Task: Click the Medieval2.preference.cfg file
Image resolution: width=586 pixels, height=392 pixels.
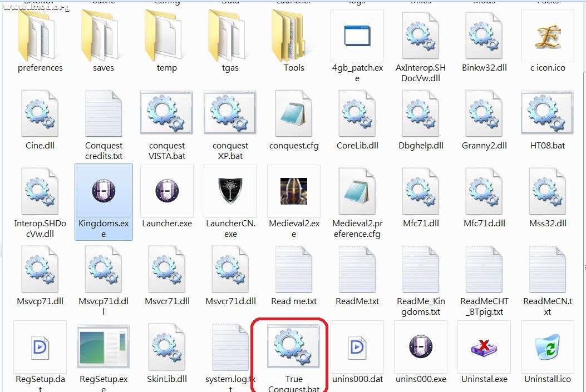Action: [x=357, y=192]
